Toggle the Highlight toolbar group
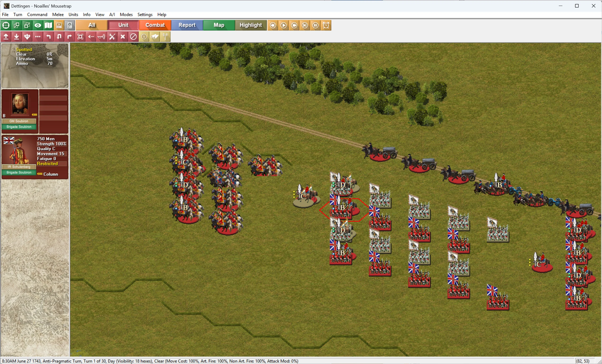This screenshot has width=602, height=364. pyautogui.click(x=250, y=25)
